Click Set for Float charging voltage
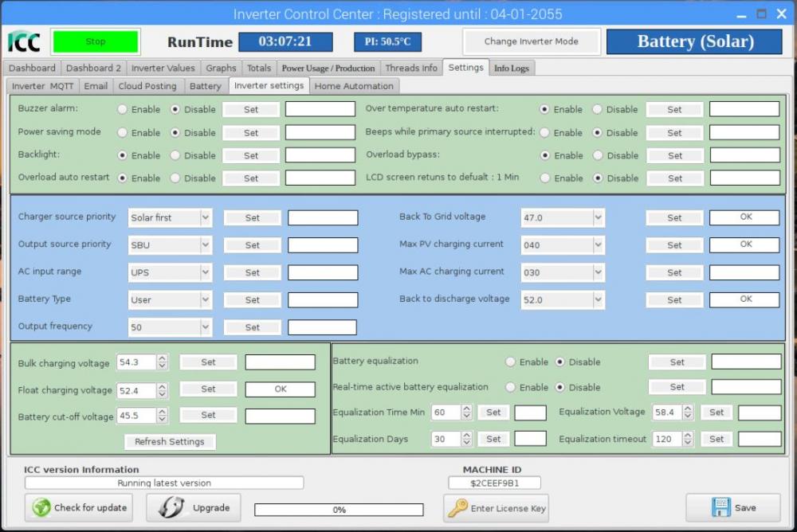 (x=208, y=389)
